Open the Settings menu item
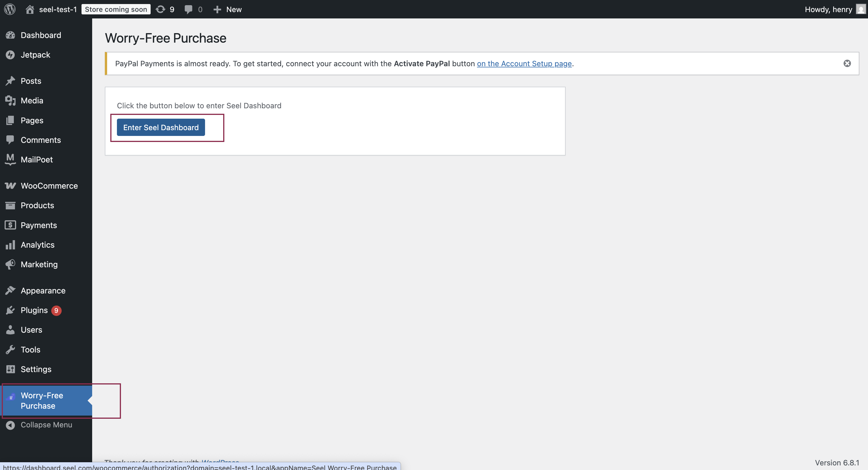The image size is (868, 470). (x=36, y=369)
